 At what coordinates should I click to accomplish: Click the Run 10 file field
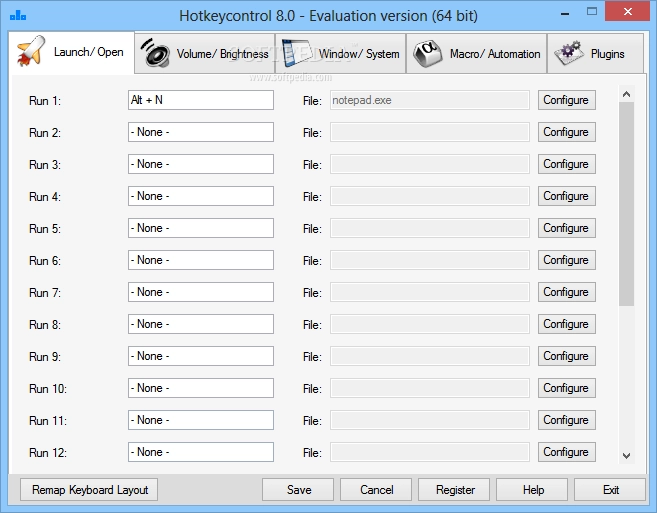[x=429, y=388]
